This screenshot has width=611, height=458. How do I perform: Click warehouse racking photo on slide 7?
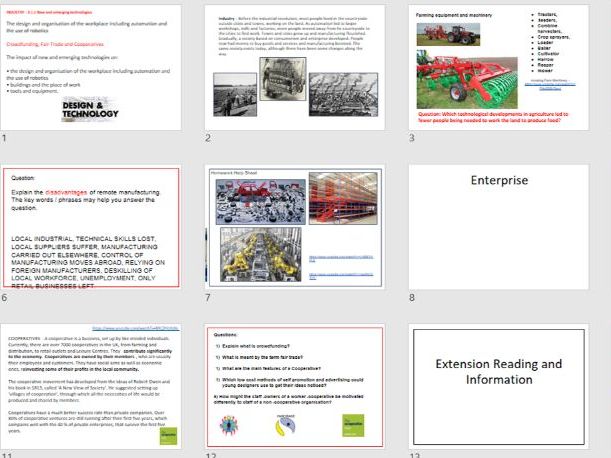(343, 198)
